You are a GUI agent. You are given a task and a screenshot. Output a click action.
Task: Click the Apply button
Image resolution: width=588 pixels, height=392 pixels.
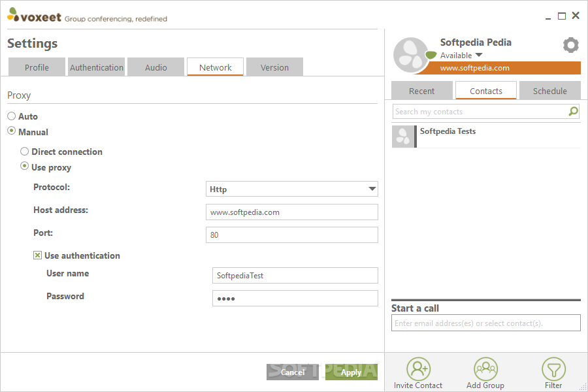[351, 372]
